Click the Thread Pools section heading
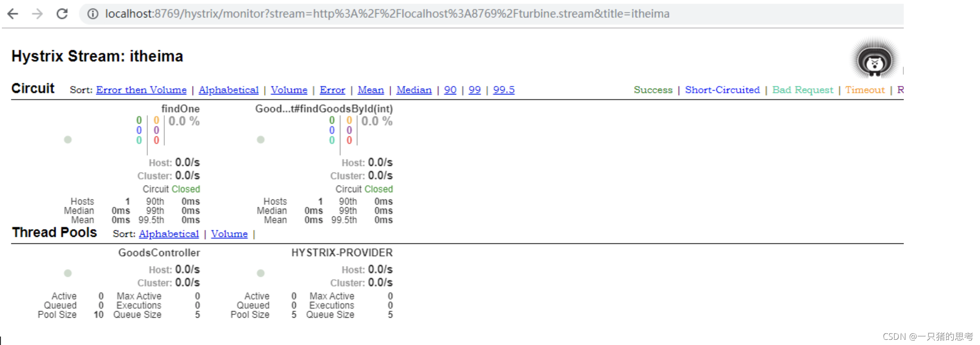Screen dimensions: 980x345 pyautogui.click(x=55, y=232)
